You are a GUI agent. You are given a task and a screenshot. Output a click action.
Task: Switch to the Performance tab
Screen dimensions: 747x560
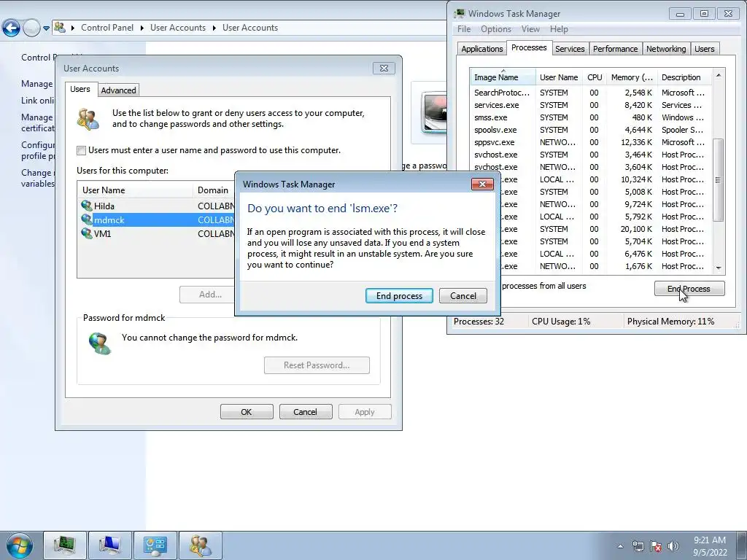[615, 49]
